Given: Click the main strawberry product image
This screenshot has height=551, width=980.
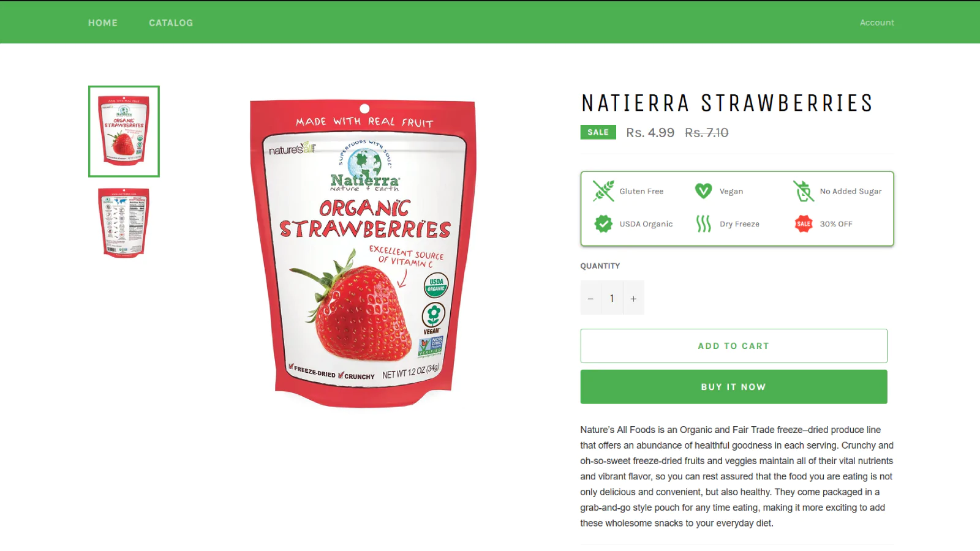Looking at the screenshot, I should [364, 253].
